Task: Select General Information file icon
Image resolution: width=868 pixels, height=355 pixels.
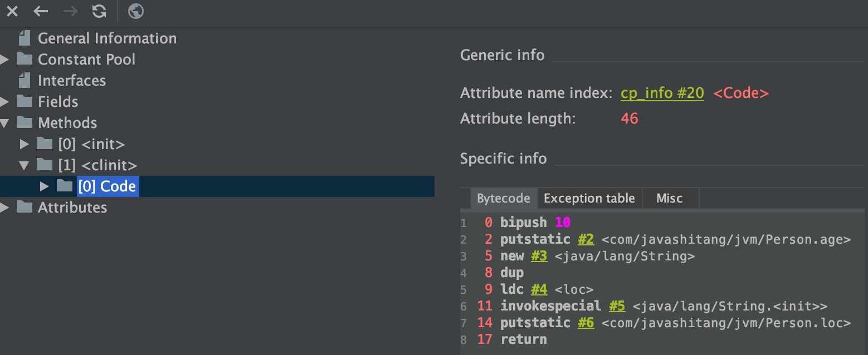Action: (24, 38)
